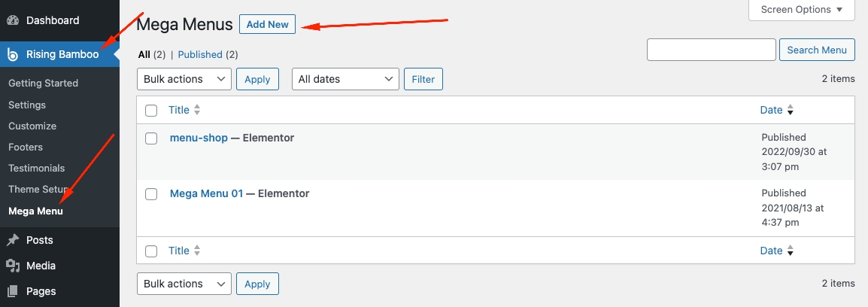Screen dimensions: 868x307
Task: Open the All dates filter dropdown
Action: tap(345, 79)
